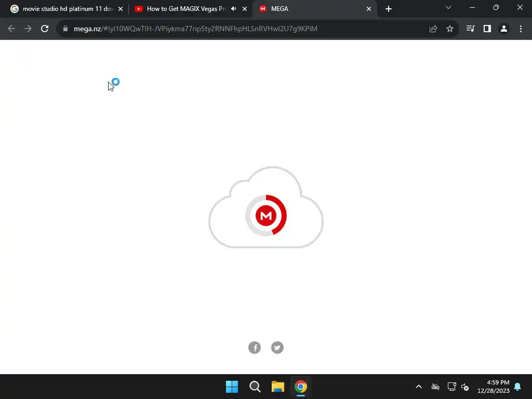Restore down the Chrome window
532x399 pixels.
point(496,7)
